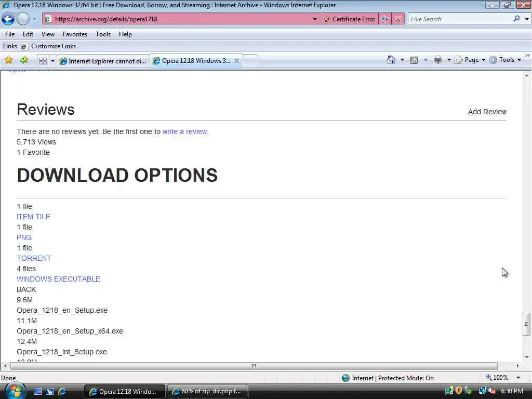
Task: Switch to 80% of zip_dir.php taskbar button
Action: [x=207, y=392]
